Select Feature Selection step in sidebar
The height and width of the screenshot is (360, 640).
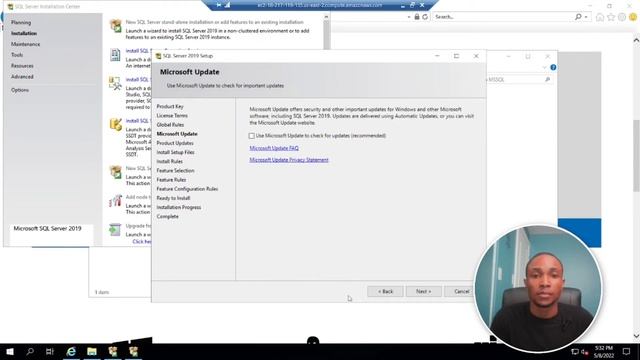(x=175, y=171)
